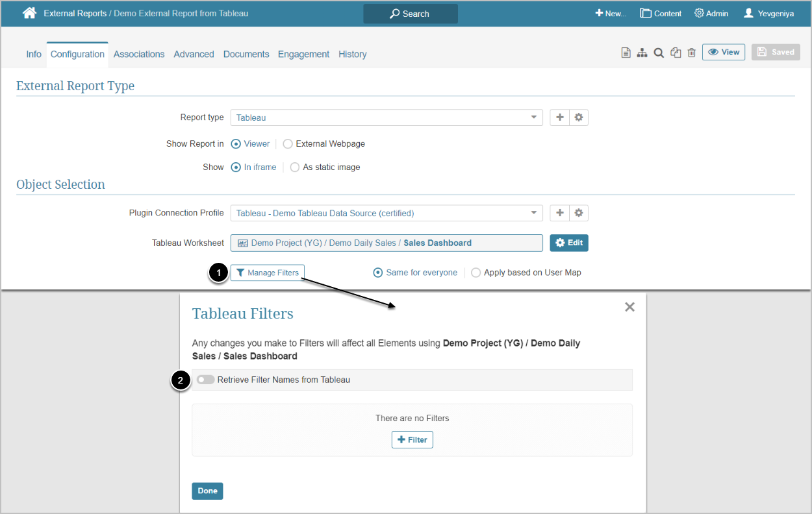Open report type settings gear
812x514 pixels.
click(x=579, y=117)
